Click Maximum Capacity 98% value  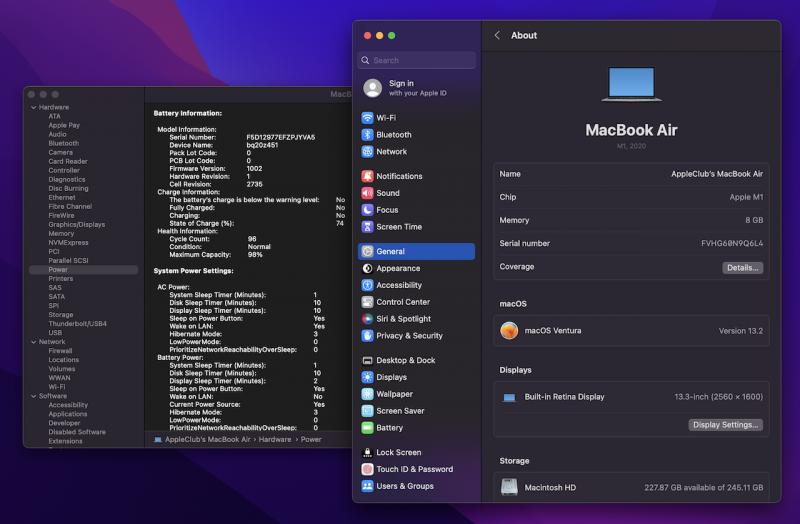[x=255, y=255]
